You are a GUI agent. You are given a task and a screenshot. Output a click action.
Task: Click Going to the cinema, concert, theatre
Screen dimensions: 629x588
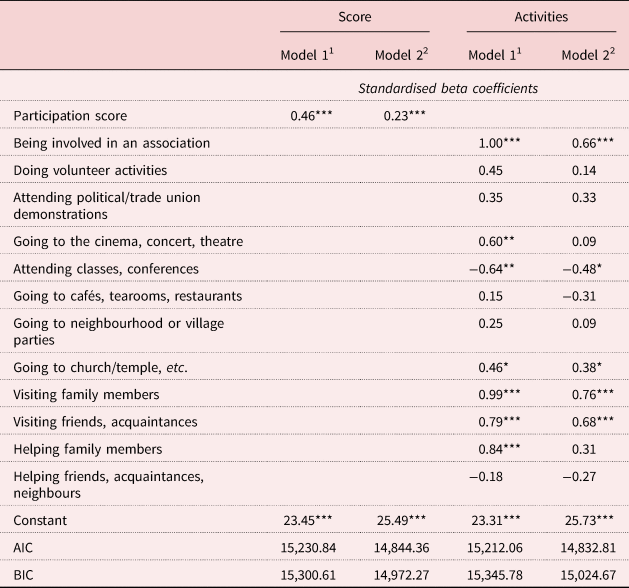129,241
